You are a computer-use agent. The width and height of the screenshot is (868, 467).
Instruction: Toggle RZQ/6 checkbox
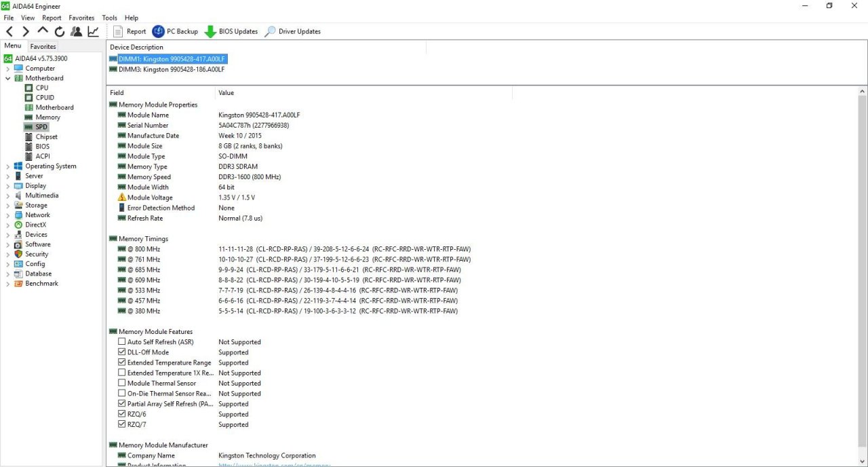coord(122,414)
